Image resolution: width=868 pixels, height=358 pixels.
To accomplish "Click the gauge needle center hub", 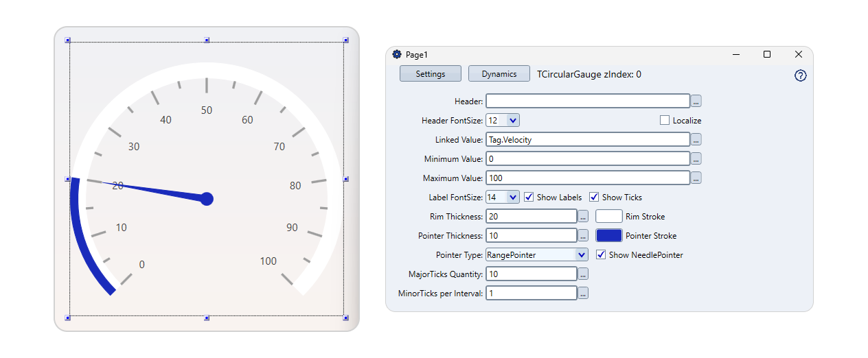I will (x=207, y=199).
